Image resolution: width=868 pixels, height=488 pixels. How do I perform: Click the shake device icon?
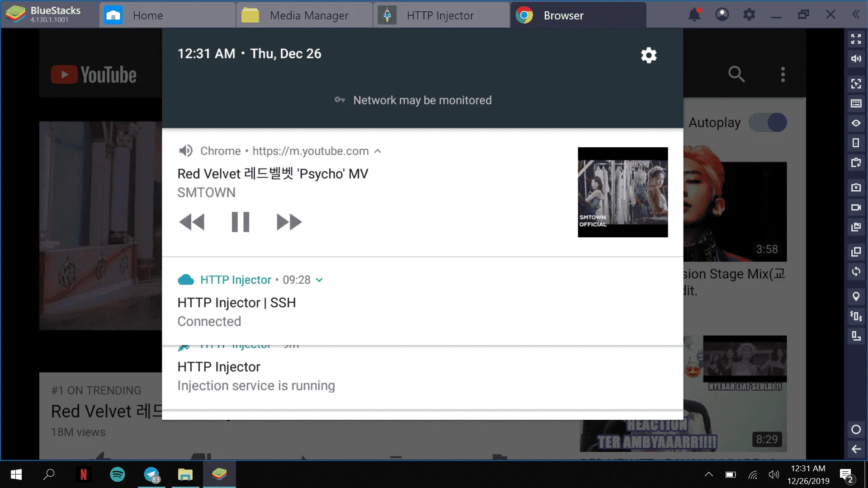[856, 316]
